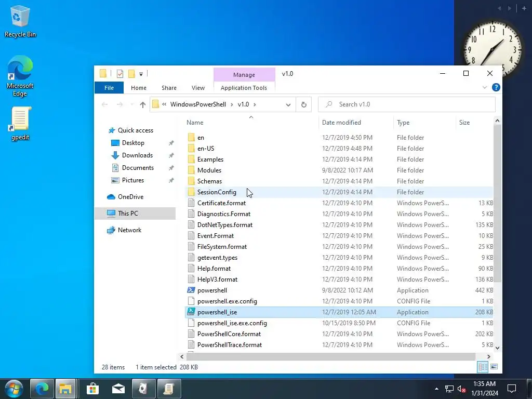
Task: Expand the ribbon with the chevron
Action: (x=485, y=87)
